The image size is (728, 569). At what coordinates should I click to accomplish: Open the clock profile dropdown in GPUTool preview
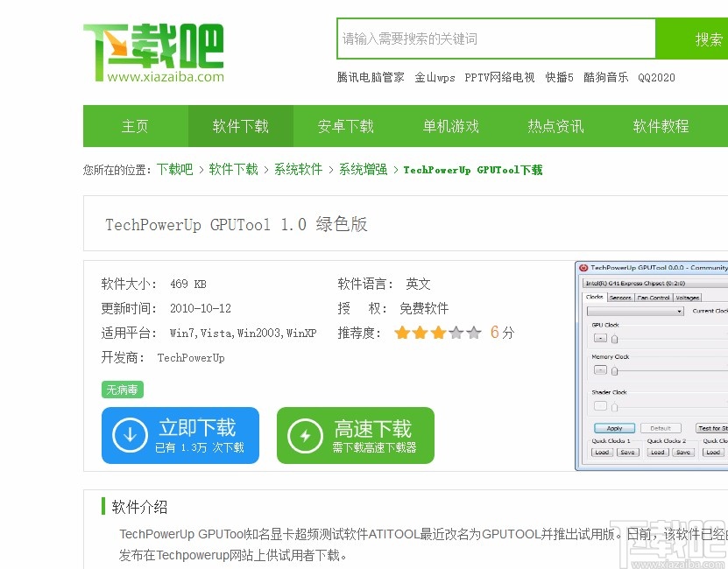pyautogui.click(x=678, y=313)
